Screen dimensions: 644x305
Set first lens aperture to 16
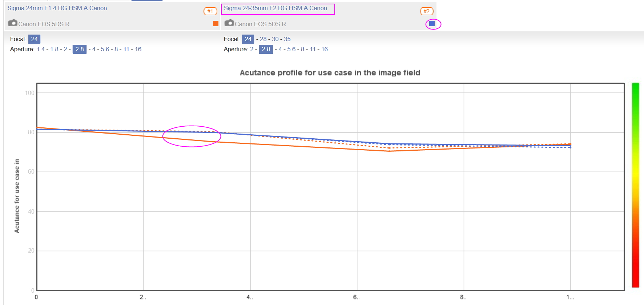click(138, 49)
